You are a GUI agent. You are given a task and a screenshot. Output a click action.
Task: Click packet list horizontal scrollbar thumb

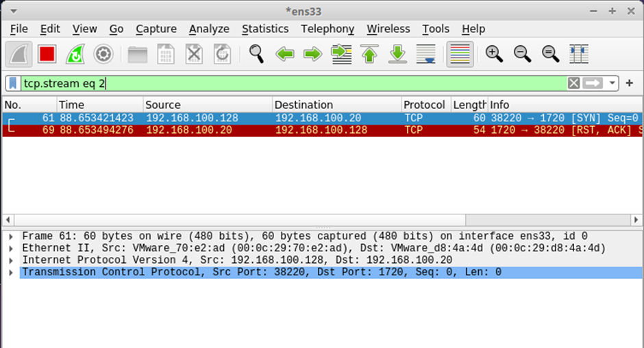[x=240, y=220]
